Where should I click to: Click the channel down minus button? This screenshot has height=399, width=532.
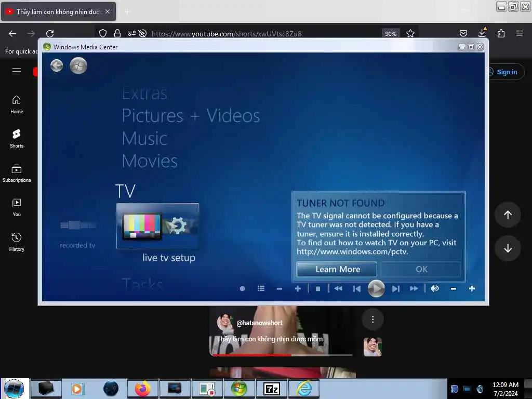(x=279, y=289)
